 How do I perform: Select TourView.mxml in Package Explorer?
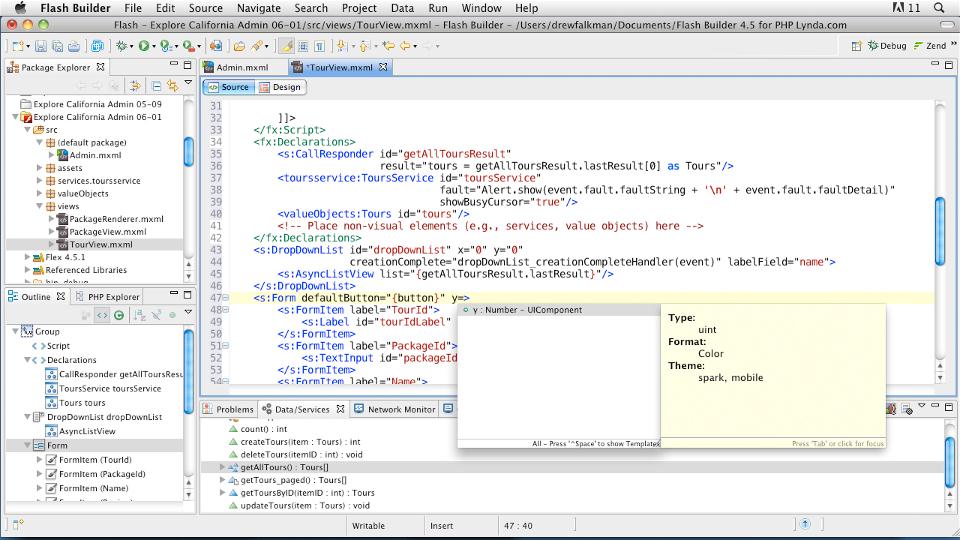coord(100,244)
